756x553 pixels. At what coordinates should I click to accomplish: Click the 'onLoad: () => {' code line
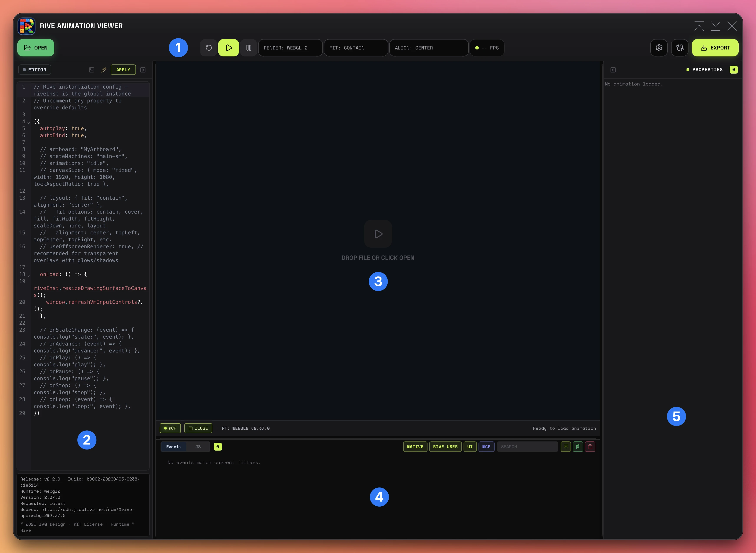click(x=64, y=274)
